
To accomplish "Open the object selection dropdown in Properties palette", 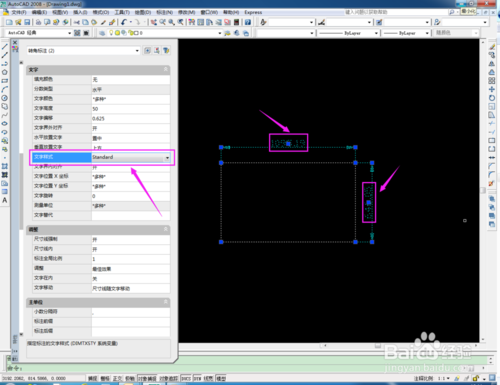I will click(x=137, y=51).
